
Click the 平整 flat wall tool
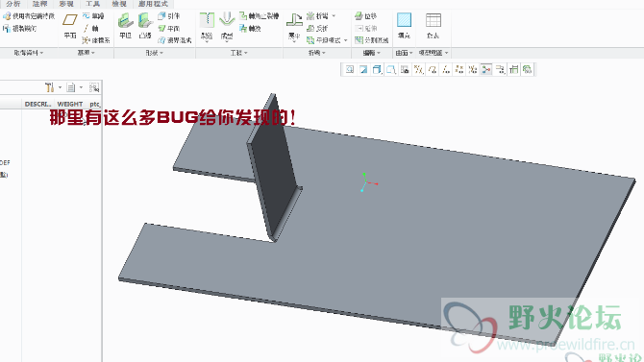(125, 26)
